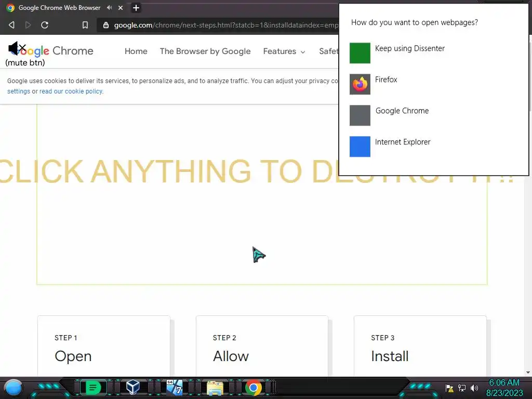This screenshot has height=399, width=532.
Task: Open the Home nav item
Action: pos(136,51)
